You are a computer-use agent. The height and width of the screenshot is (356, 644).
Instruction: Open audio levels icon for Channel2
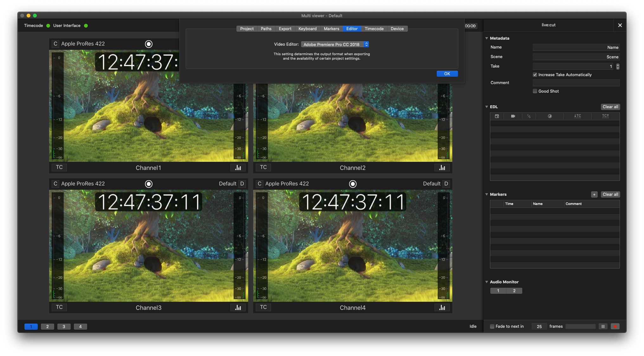click(x=442, y=168)
